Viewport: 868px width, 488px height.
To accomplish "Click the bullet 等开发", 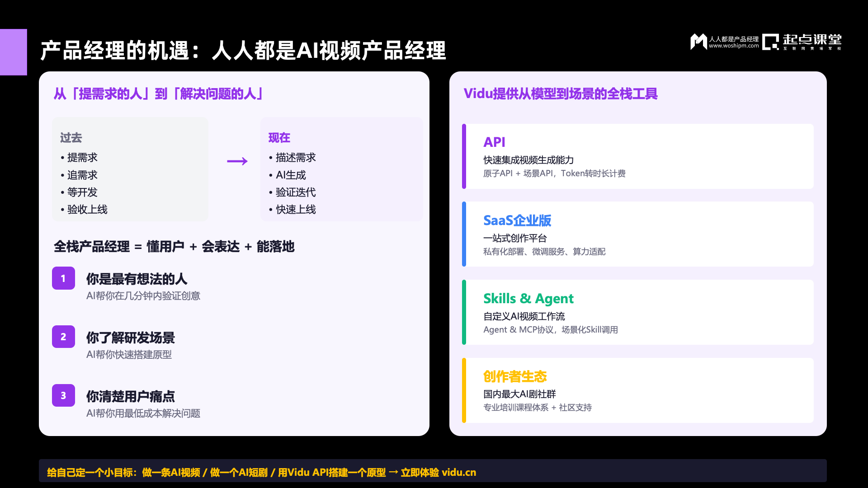I will (79, 192).
